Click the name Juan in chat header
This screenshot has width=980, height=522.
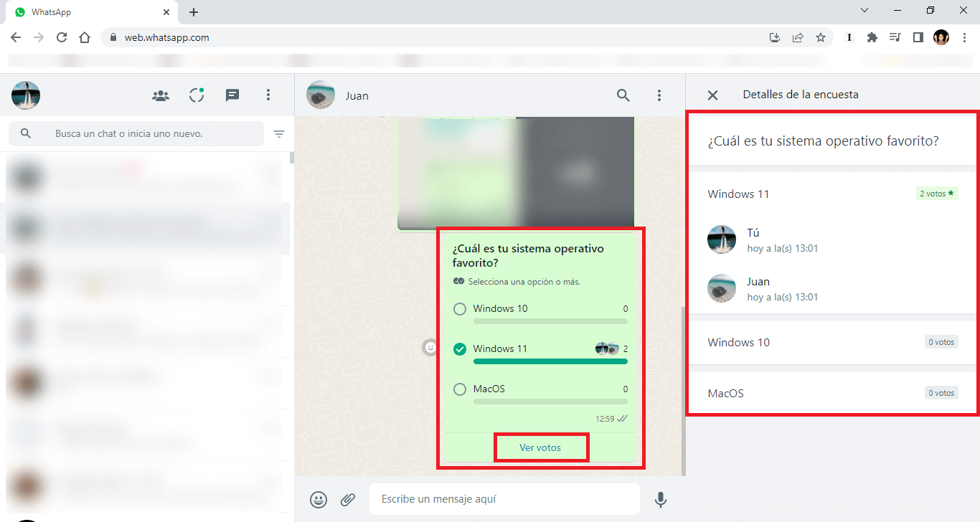[357, 95]
